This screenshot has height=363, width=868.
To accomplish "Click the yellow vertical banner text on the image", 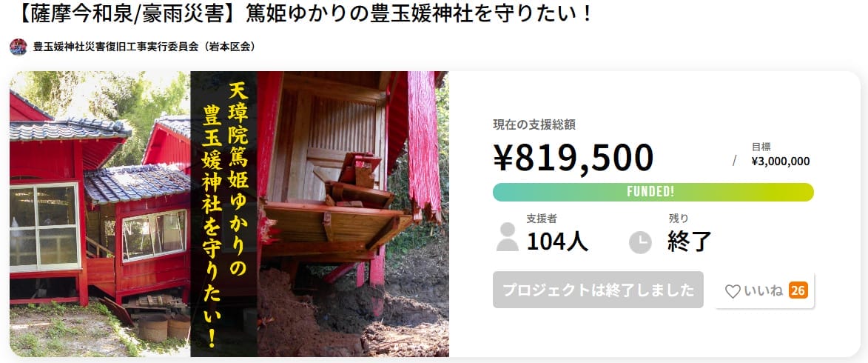I will pos(223,214).
